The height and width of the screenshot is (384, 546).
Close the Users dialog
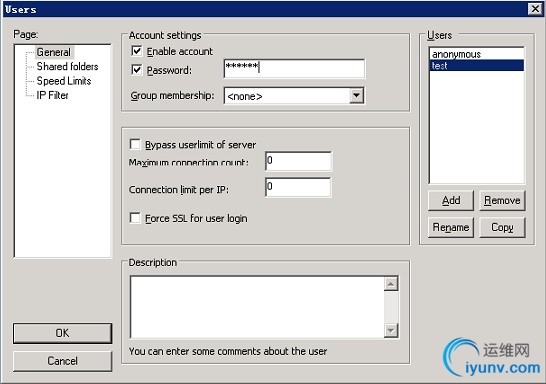535,9
